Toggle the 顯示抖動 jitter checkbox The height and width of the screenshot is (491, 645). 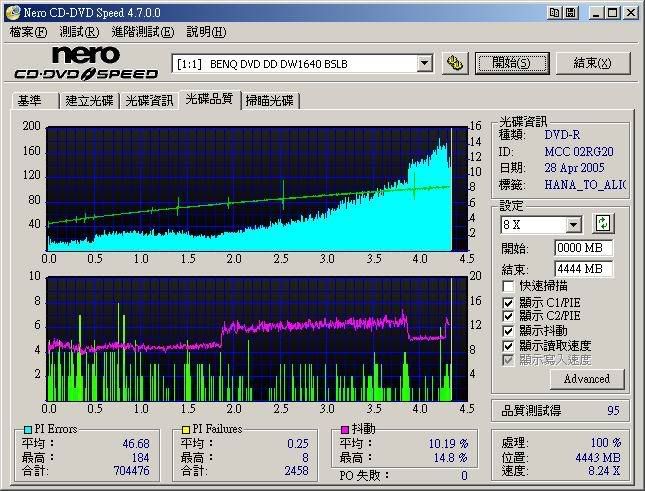pyautogui.click(x=508, y=331)
